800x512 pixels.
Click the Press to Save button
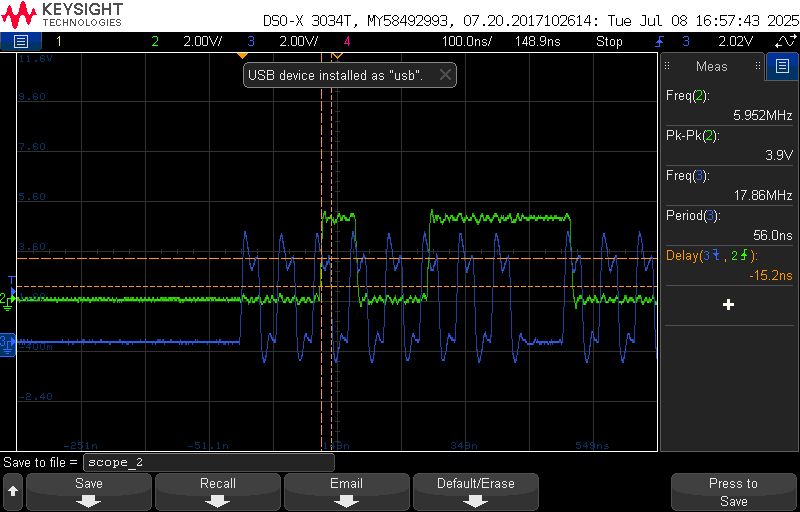pyautogui.click(x=733, y=491)
